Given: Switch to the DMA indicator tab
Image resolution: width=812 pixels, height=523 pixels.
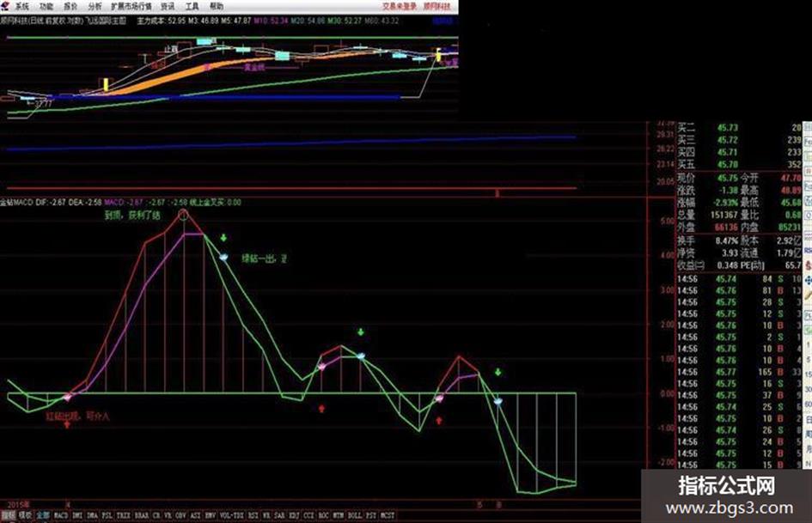Looking at the screenshot, I should tap(92, 515).
